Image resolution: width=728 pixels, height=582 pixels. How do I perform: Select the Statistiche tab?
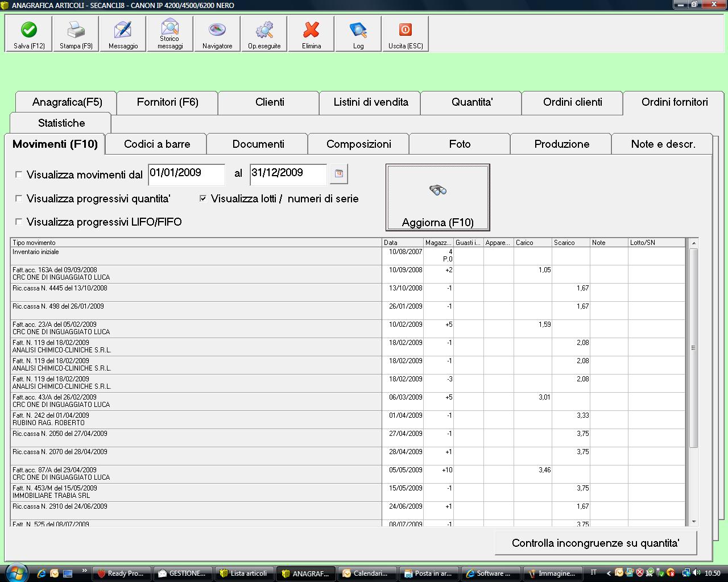point(61,123)
